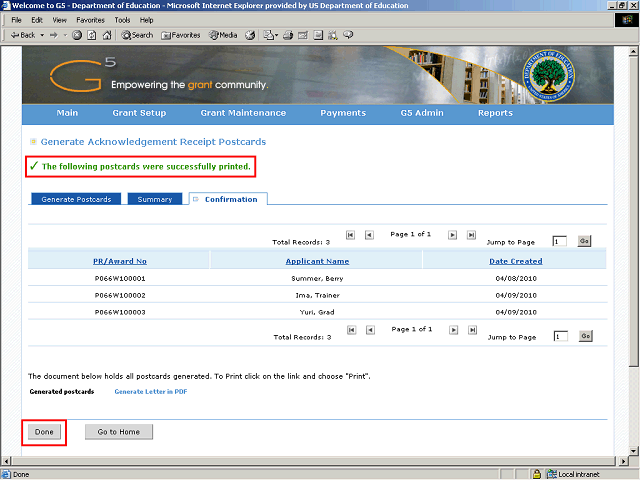The width and height of the screenshot is (640, 480).
Task: Open the Grant Maintenance navigation item
Action: click(243, 113)
